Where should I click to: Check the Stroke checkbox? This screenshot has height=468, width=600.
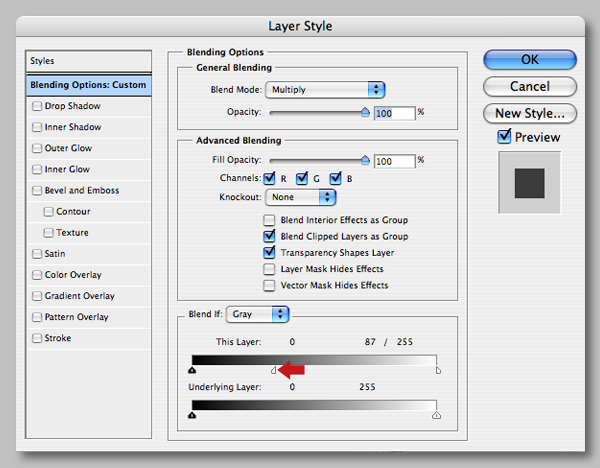[37, 338]
